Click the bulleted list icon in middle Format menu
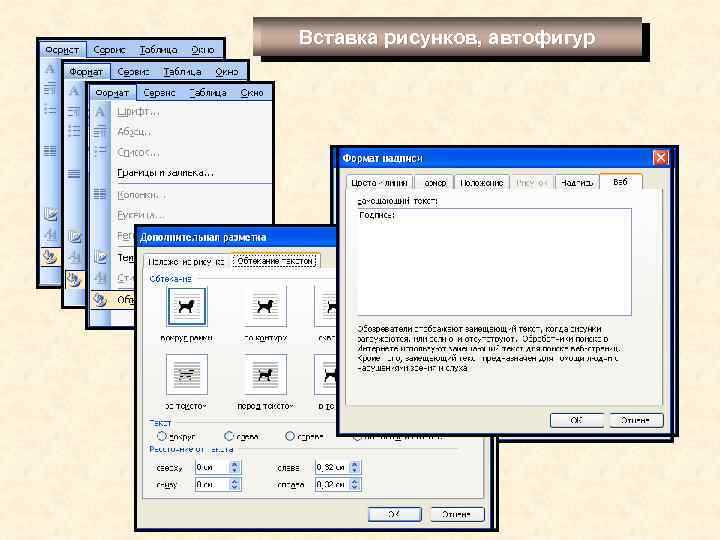The width and height of the screenshot is (720, 540). pyautogui.click(x=74, y=131)
